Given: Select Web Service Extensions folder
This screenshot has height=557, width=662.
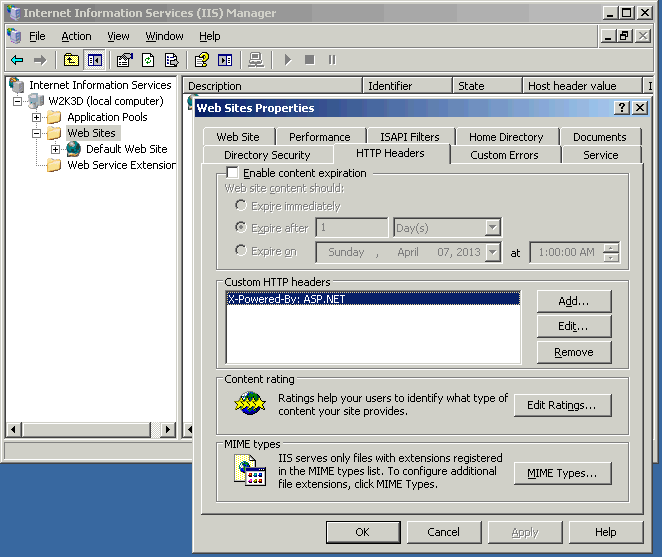Looking at the screenshot, I should [121, 165].
